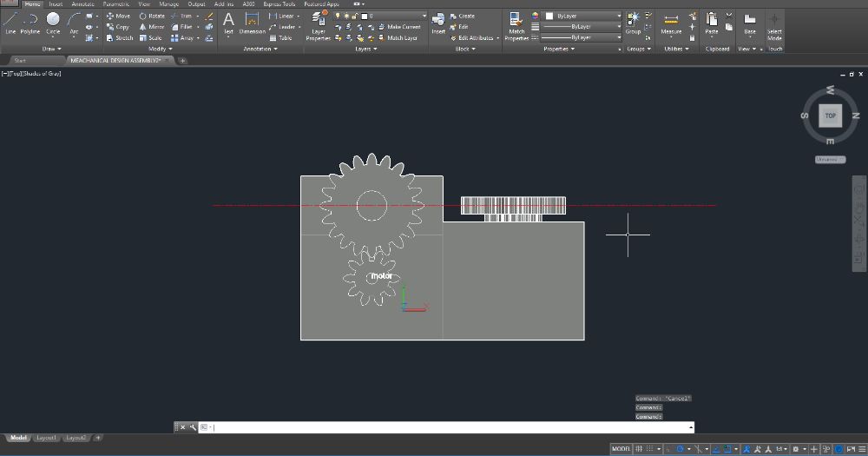Open the Layer Properties manager
This screenshot has height=456, width=868.
pyautogui.click(x=319, y=25)
